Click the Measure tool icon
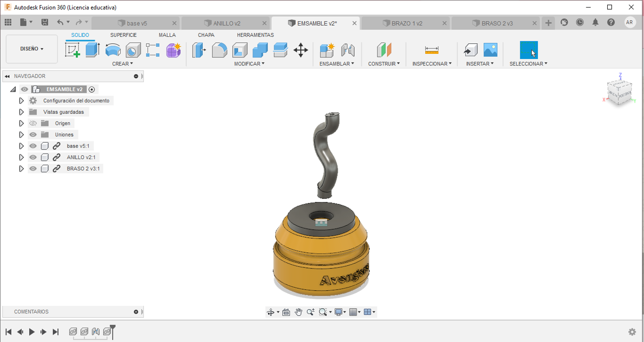644x342 pixels. (432, 50)
